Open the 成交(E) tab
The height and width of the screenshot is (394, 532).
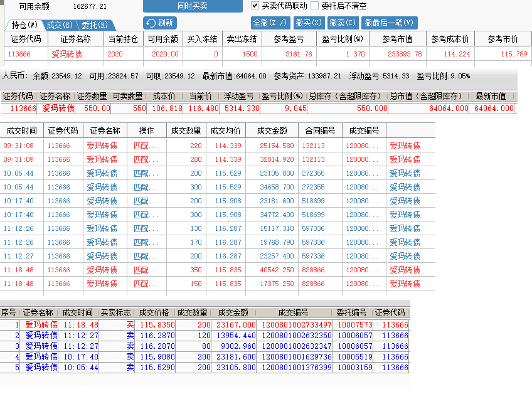pyautogui.click(x=60, y=25)
